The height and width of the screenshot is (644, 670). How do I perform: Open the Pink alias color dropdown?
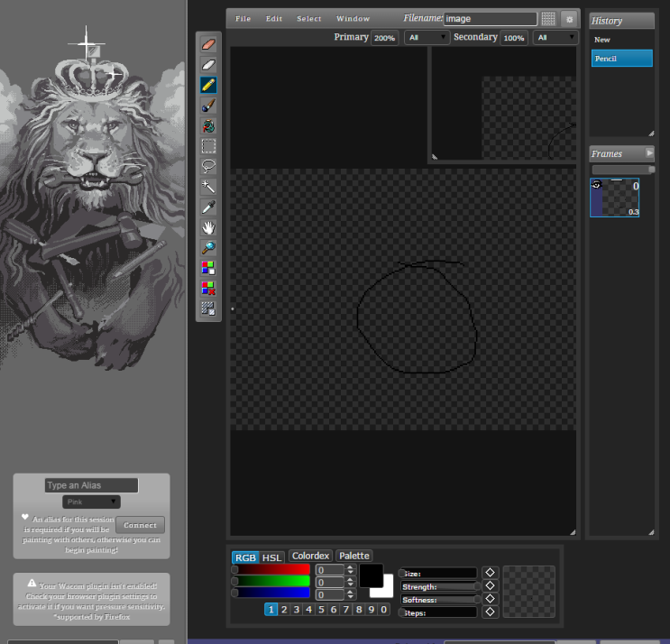pyautogui.click(x=91, y=501)
